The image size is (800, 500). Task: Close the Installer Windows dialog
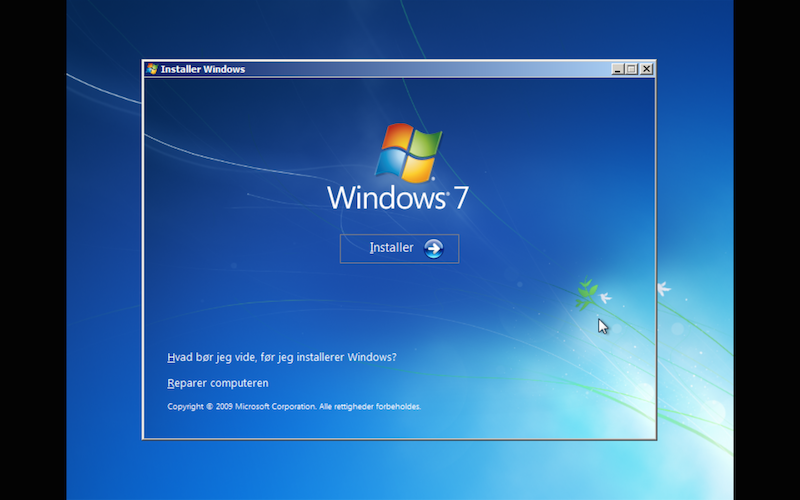coord(646,69)
